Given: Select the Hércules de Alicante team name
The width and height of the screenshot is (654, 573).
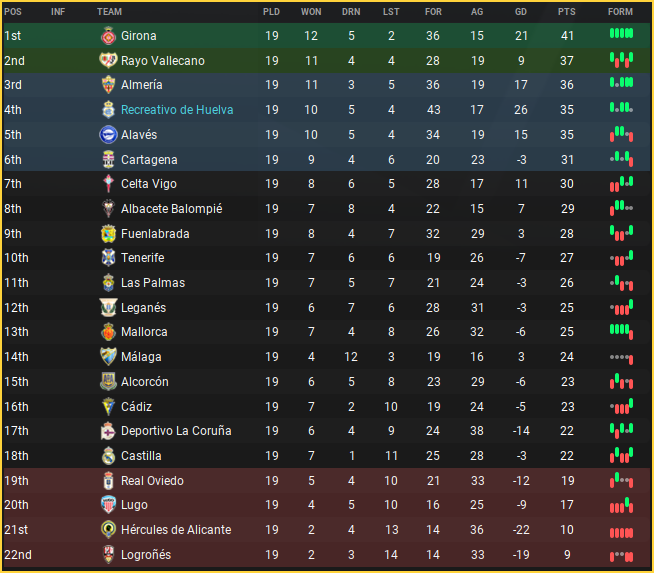Looking at the screenshot, I should [x=176, y=530].
